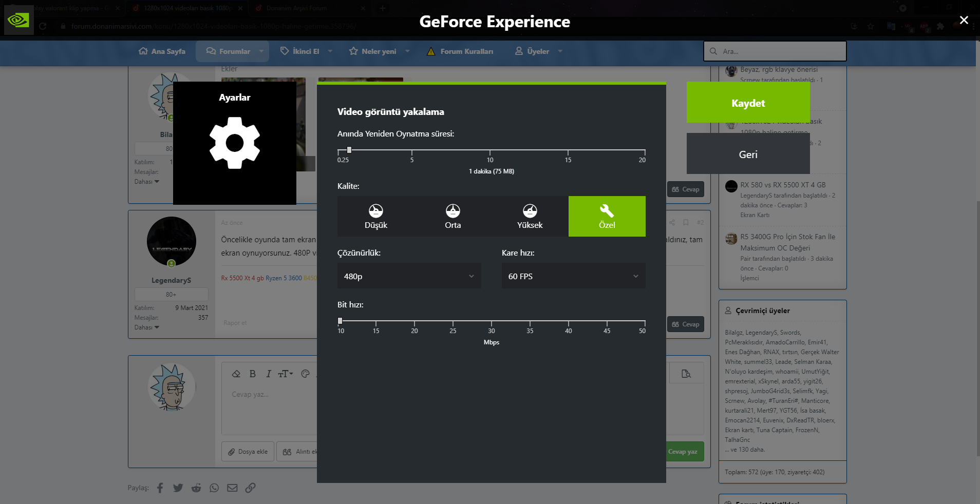Share the thread on Facebook

pos(160,488)
